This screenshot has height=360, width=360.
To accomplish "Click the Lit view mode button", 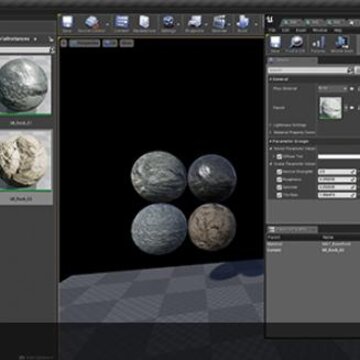I will [x=110, y=43].
